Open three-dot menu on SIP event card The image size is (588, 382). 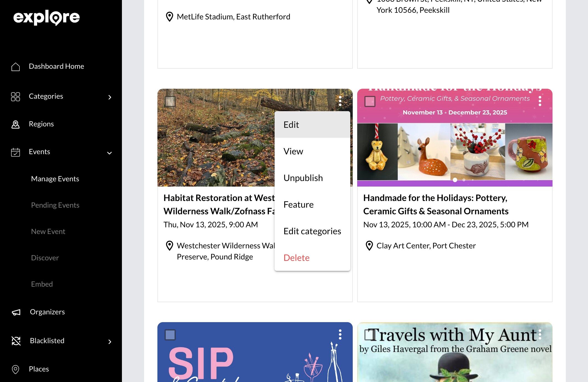click(340, 335)
